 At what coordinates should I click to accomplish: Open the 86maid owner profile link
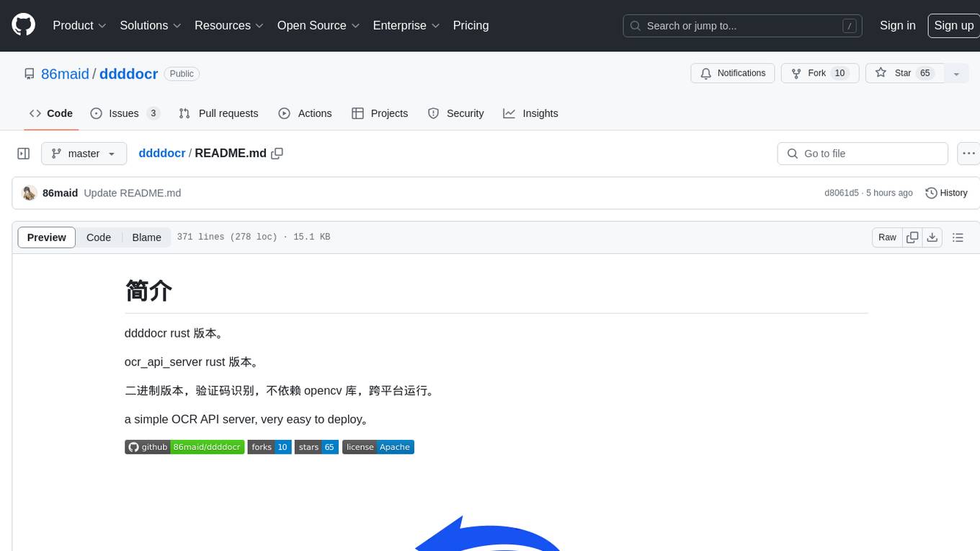pyautogui.click(x=65, y=74)
